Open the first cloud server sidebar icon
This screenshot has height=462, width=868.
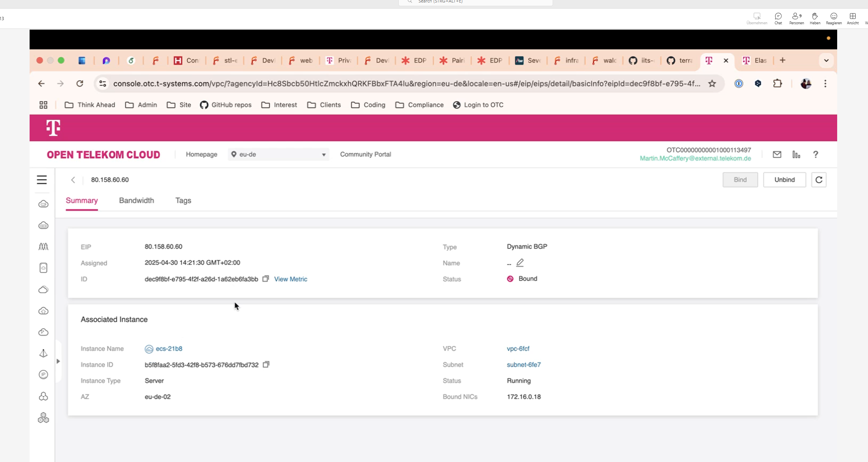point(43,204)
